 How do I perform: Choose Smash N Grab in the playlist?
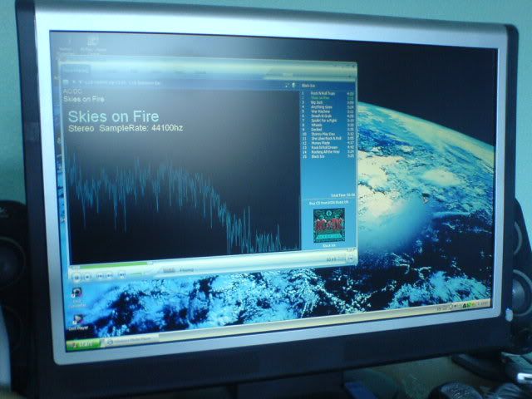tap(328, 116)
